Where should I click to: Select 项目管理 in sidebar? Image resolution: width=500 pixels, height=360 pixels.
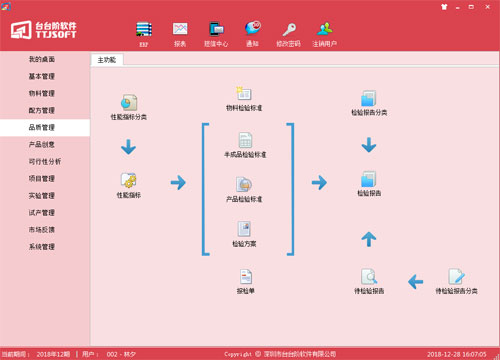pos(42,178)
